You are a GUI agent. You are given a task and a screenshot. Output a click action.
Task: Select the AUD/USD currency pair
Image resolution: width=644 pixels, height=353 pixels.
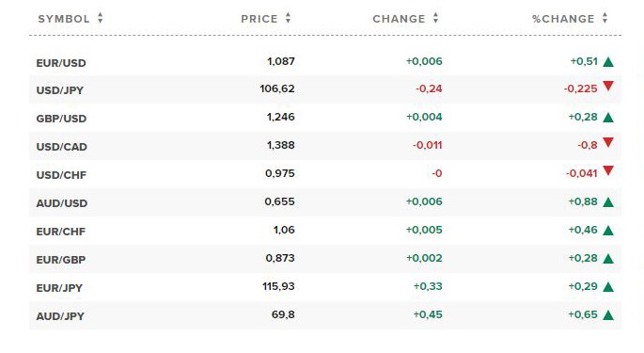pyautogui.click(x=62, y=203)
